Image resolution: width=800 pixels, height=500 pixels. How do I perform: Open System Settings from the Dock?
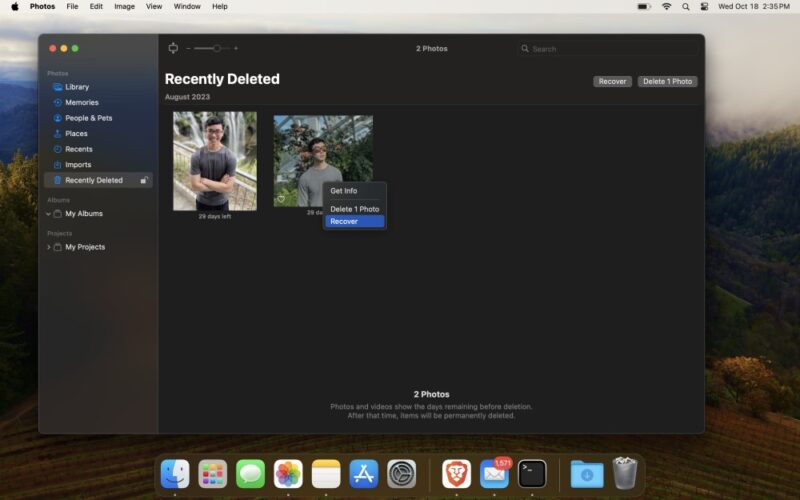click(402, 473)
